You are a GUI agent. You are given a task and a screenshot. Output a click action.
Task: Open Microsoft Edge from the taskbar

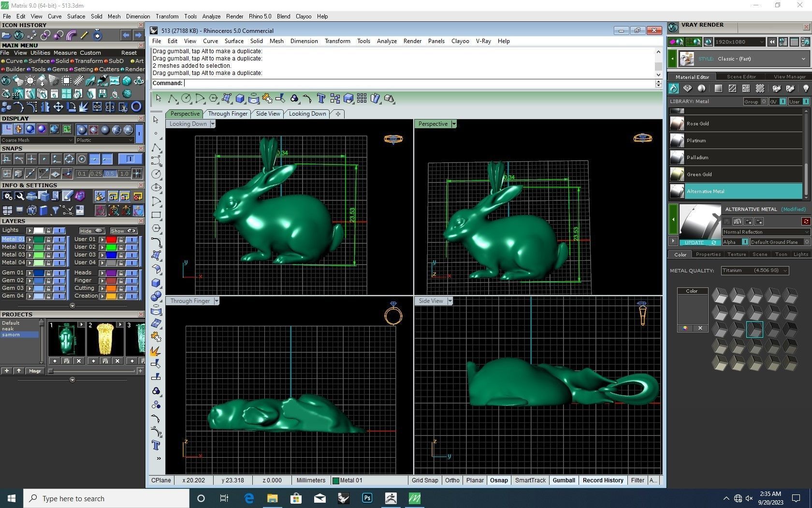tap(249, 498)
